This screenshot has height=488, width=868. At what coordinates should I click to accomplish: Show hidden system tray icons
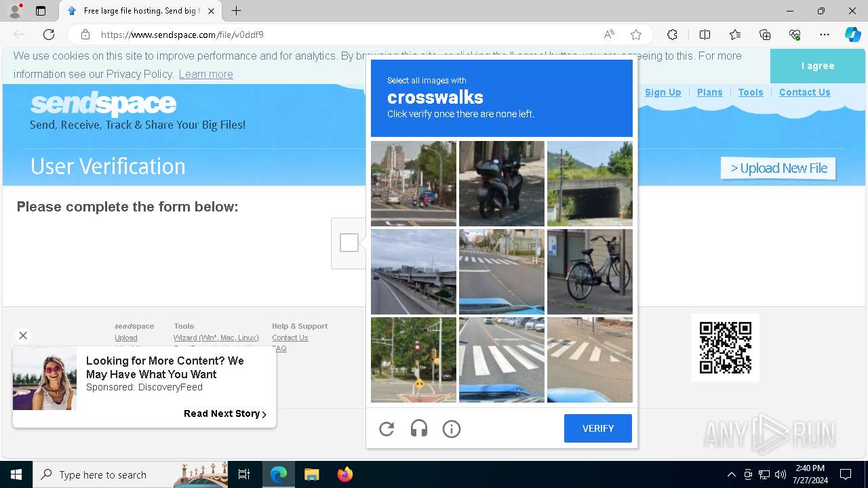tap(731, 474)
